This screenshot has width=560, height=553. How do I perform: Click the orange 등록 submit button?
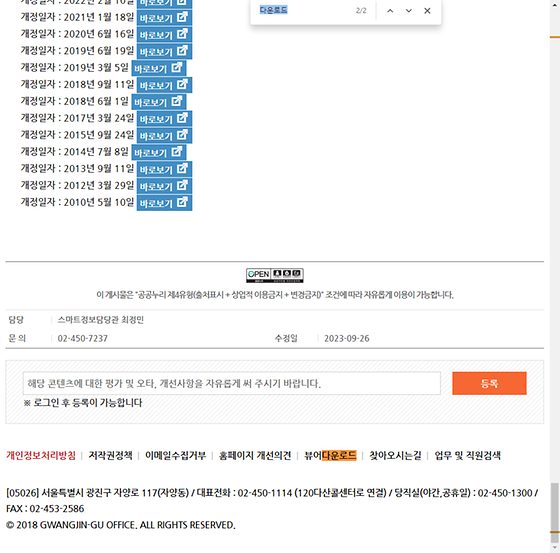489,383
